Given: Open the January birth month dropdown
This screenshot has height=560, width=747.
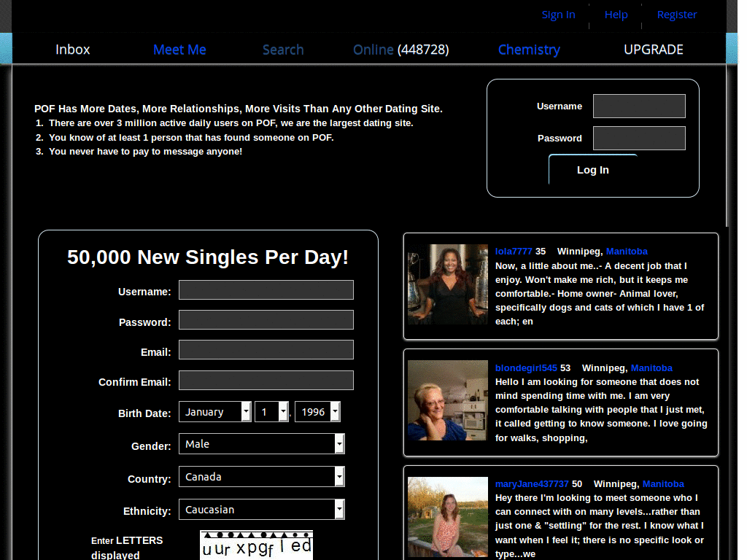Looking at the screenshot, I should point(214,411).
